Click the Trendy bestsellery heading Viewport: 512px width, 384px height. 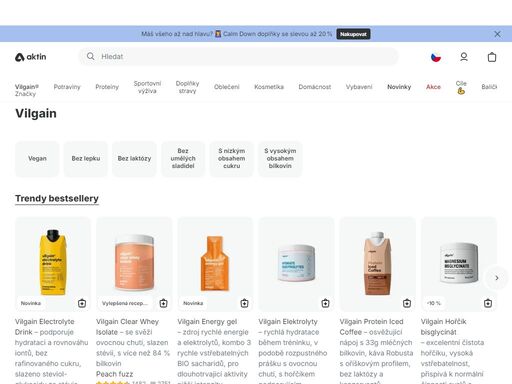click(57, 199)
